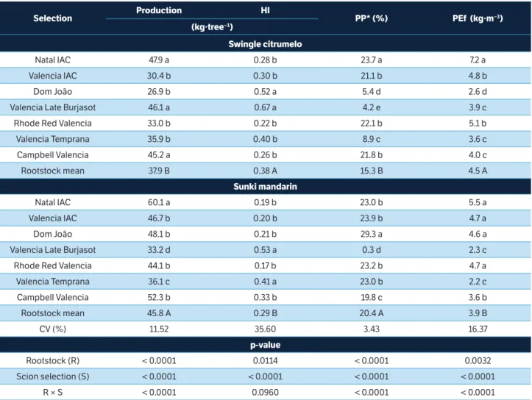The height and width of the screenshot is (400, 532).
Task: Click 'Dom João' under Sunki mandarin
Action: click(52, 234)
